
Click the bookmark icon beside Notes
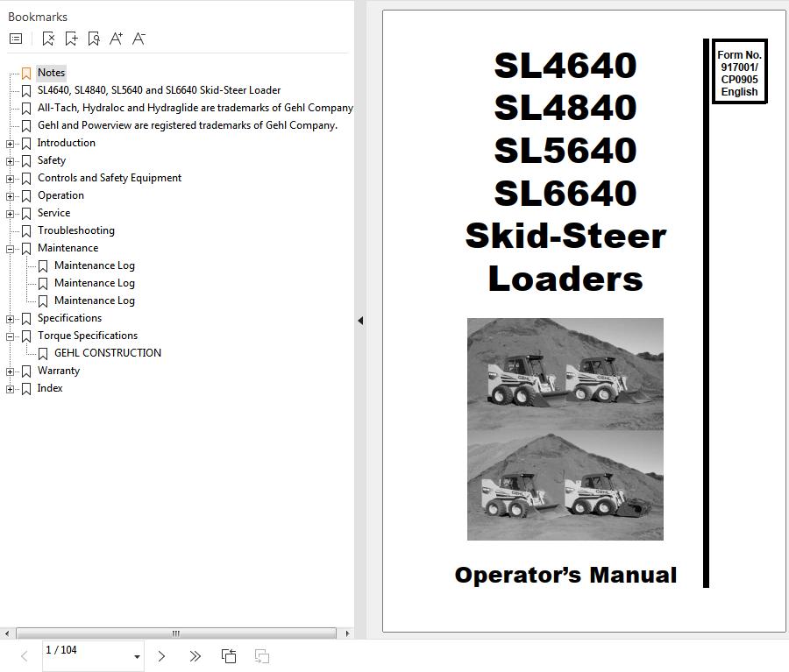[x=26, y=74]
